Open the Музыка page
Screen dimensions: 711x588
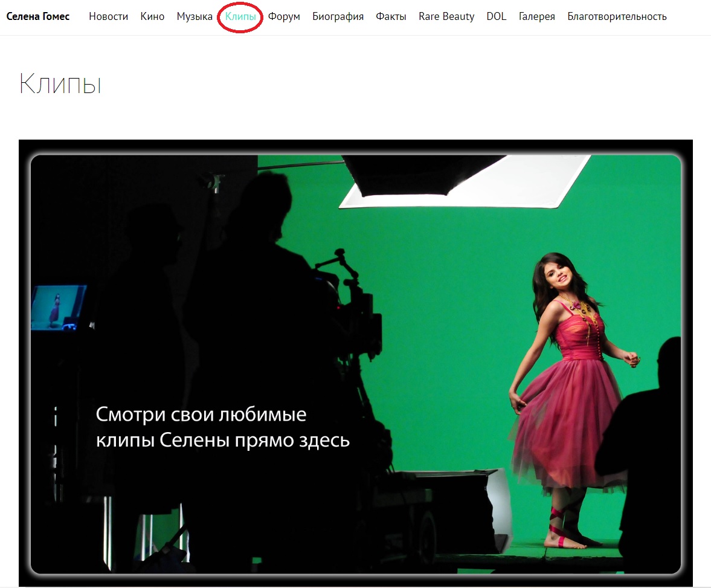[x=195, y=17]
